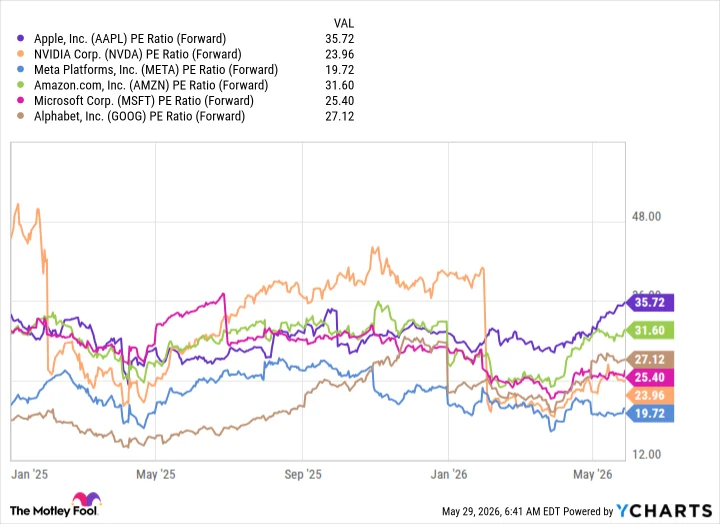The width and height of the screenshot is (720, 524).
Task: Click the 31.60 Amazon value flag
Action: pyautogui.click(x=649, y=330)
